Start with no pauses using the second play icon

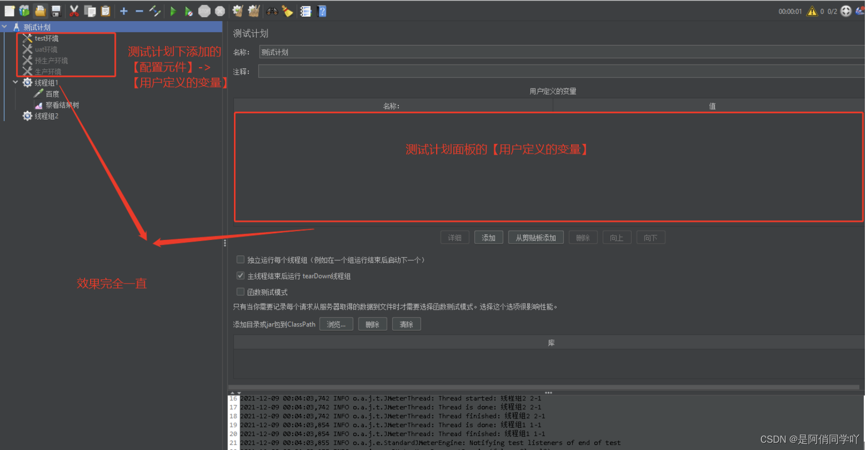pos(189,11)
